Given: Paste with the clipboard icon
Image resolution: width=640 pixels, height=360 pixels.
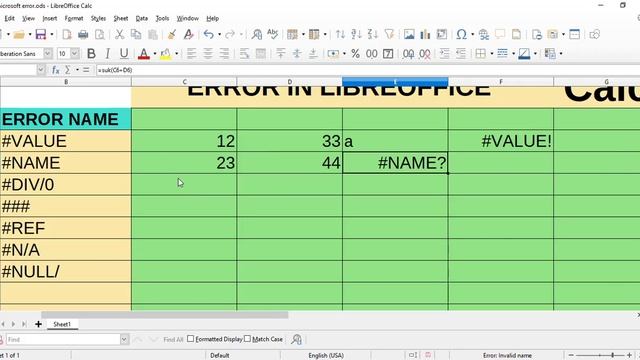Looking at the screenshot, I should click(153, 34).
